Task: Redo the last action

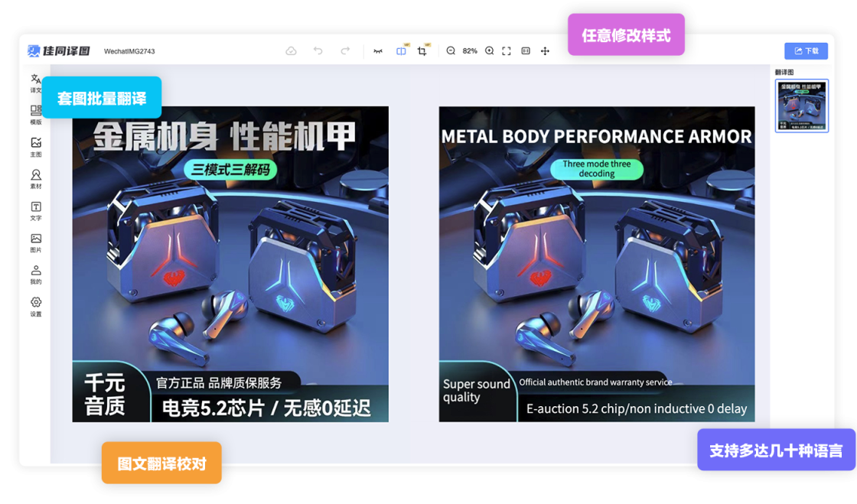Action: [x=345, y=51]
